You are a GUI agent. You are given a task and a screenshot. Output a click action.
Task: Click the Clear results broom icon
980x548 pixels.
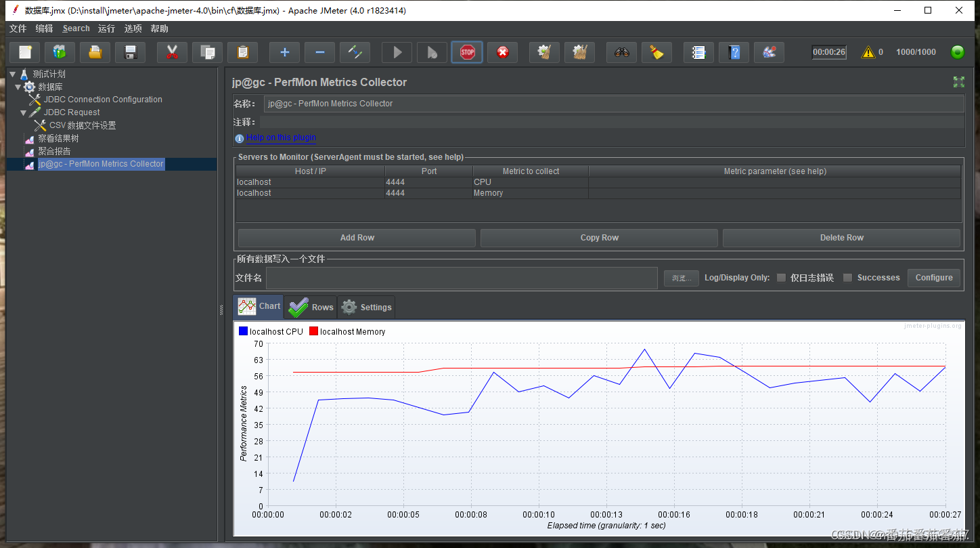point(545,52)
